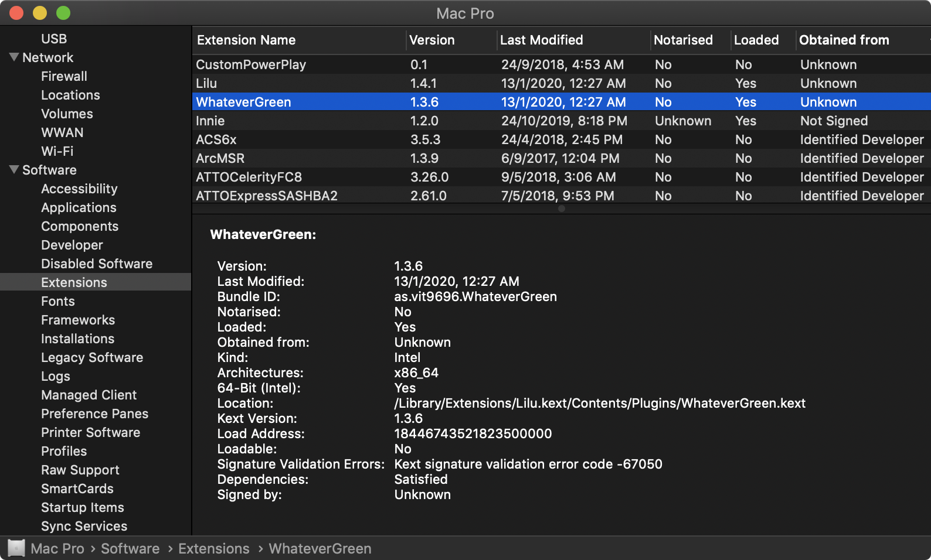Open Profiles in the sidebar
This screenshot has width=931, height=560.
(64, 451)
